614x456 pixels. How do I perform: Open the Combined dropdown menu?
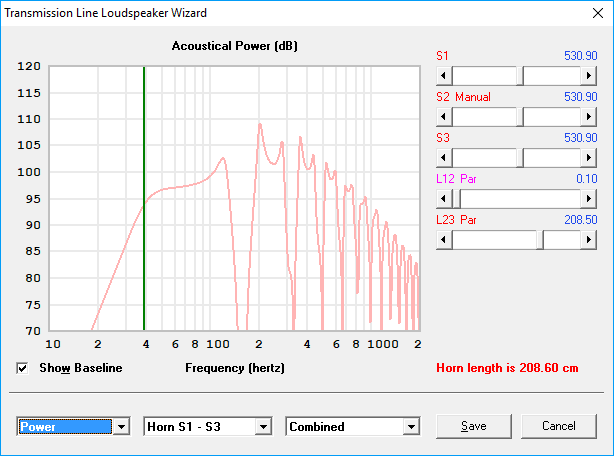pos(410,427)
